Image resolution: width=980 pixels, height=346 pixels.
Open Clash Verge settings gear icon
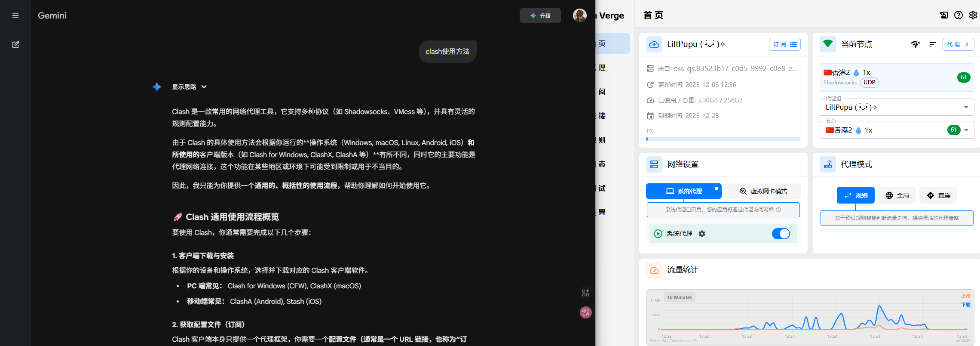pos(973,15)
